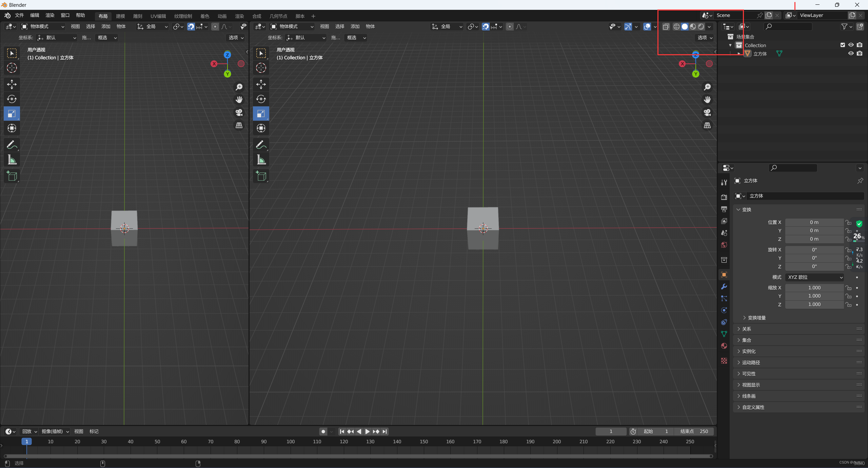868x468 pixels.
Task: Click the Annotate tool icon
Action: [12, 145]
